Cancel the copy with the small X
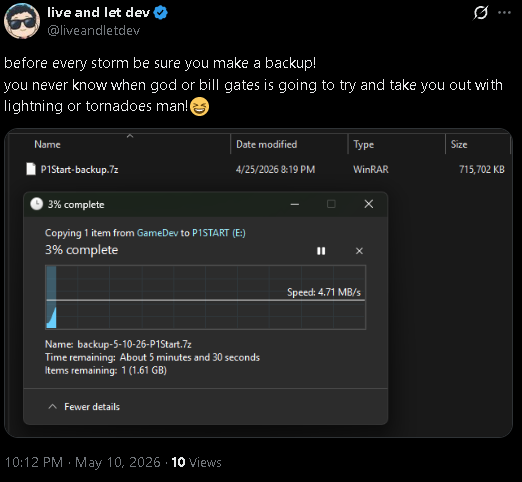Viewport: 522px width, 482px height. point(359,251)
